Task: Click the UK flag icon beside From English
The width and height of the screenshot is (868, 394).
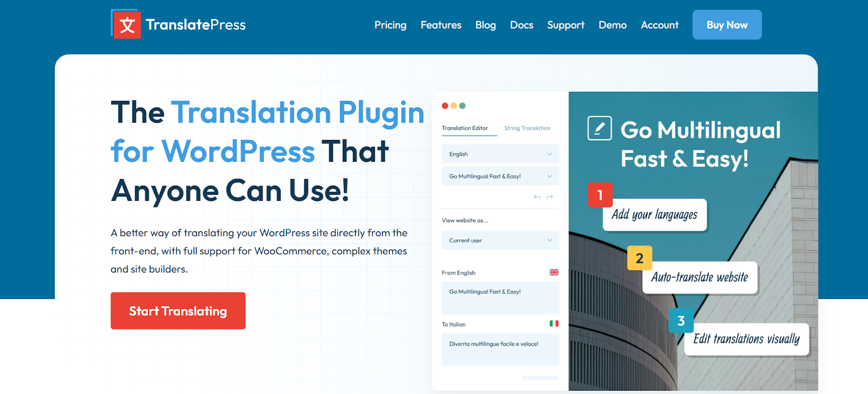Action: [554, 272]
